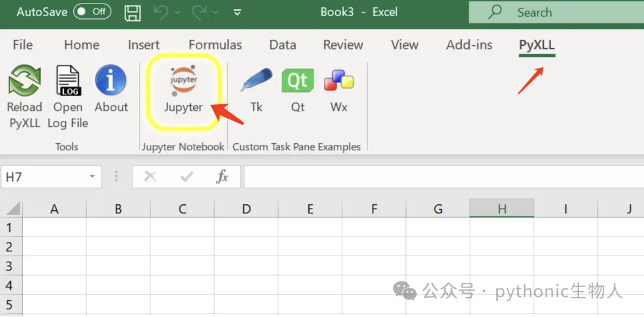Click the Search box in title bar
Viewport: 644px width, 317px height.
pos(556,13)
